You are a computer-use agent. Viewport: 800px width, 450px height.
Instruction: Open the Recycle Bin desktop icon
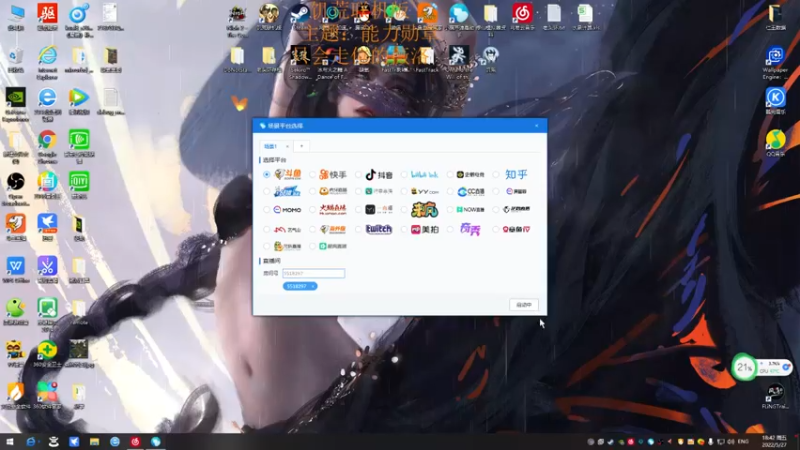point(16,59)
